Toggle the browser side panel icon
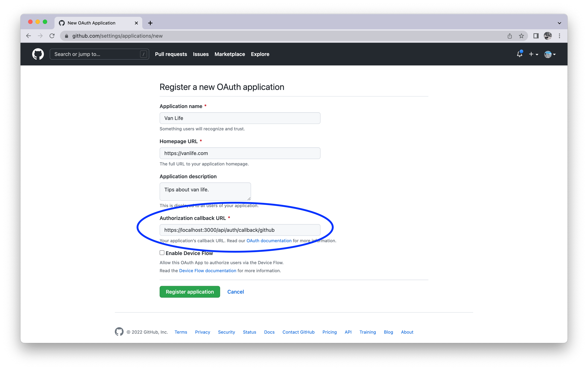588x370 pixels. (536, 36)
